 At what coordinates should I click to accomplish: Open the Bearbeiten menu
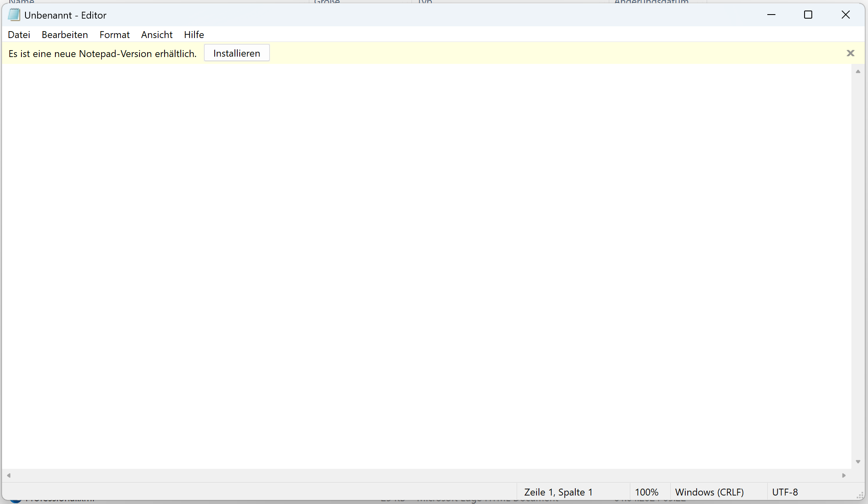(x=65, y=35)
